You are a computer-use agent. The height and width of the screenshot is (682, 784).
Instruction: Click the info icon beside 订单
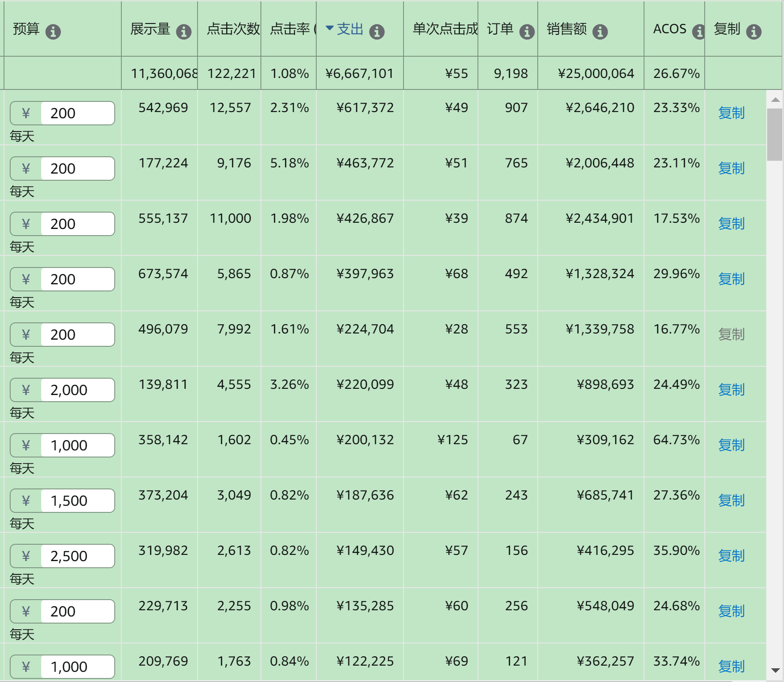pos(527,32)
